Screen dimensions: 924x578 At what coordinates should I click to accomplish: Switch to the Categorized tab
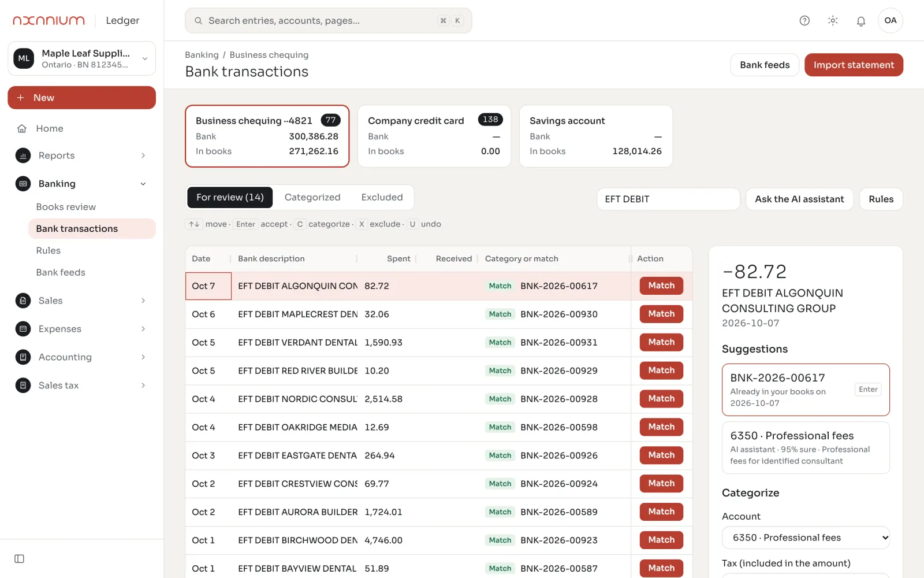click(x=312, y=198)
